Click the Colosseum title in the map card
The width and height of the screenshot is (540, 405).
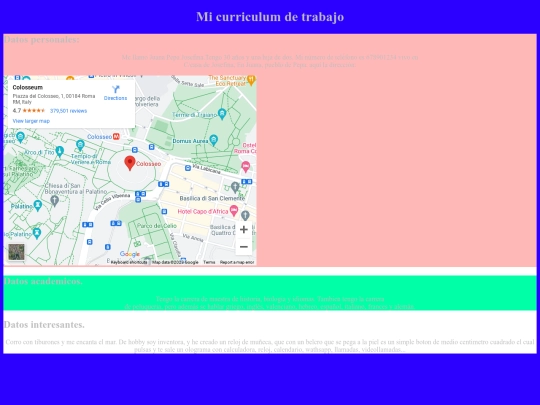28,87
